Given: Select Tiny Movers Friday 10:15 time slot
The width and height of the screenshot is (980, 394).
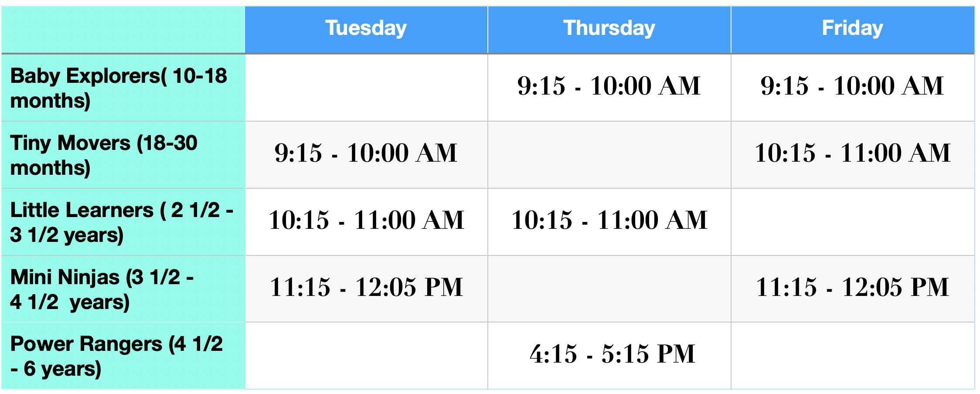Looking at the screenshot, I should coord(852,153).
